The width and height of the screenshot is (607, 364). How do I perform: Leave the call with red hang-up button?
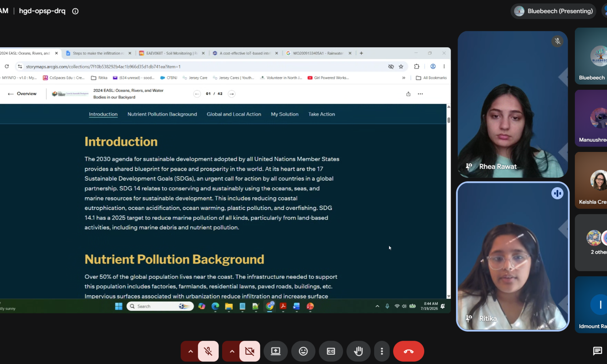pos(409,351)
